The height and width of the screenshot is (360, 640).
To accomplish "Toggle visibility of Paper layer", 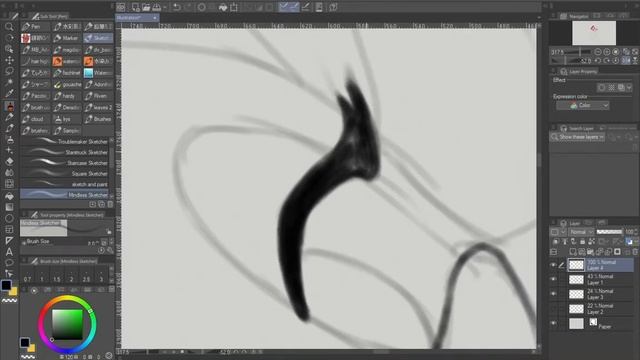I will (553, 323).
